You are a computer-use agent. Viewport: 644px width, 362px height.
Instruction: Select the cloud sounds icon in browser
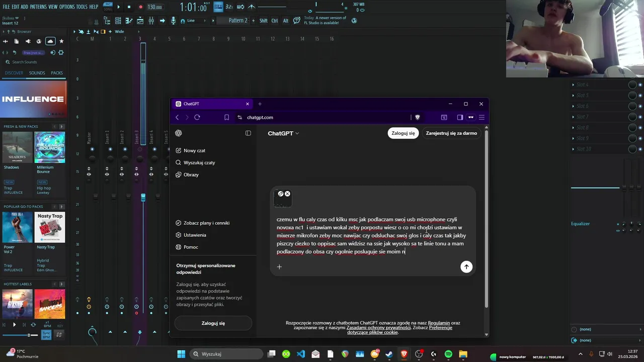[50, 41]
